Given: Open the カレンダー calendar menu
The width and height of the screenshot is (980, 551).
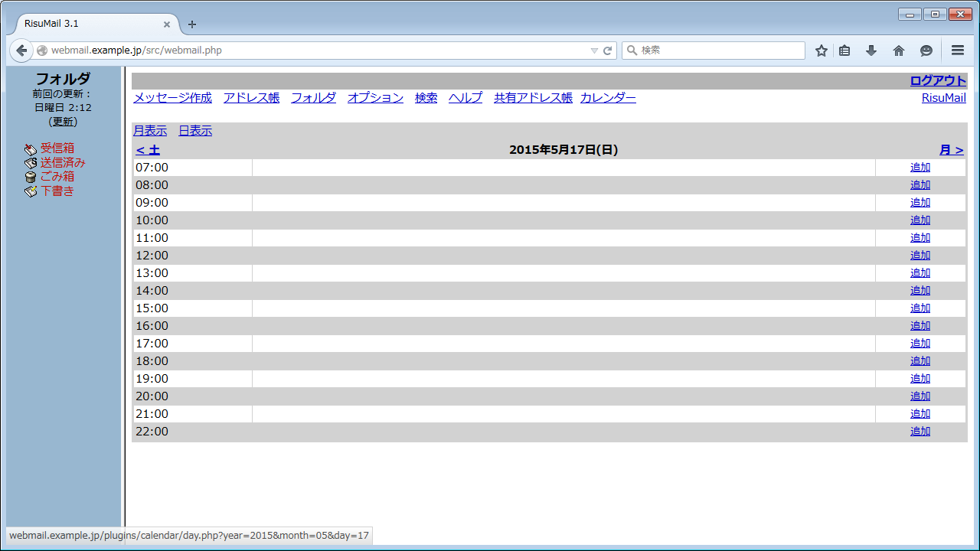Looking at the screenshot, I should point(608,98).
